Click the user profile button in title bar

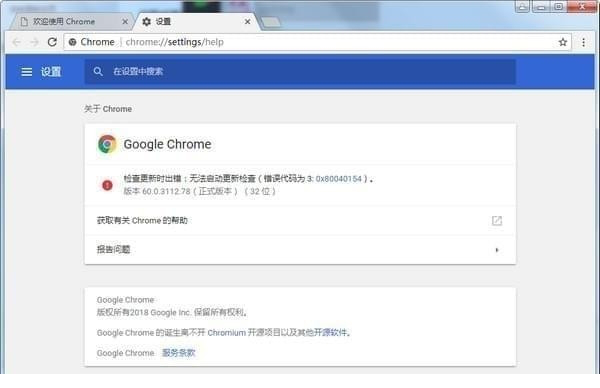[x=522, y=7]
